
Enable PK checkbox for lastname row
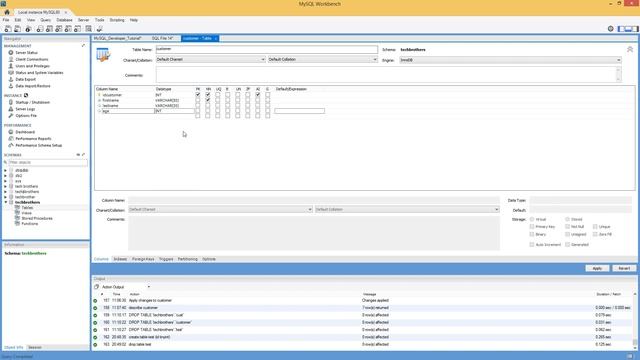coord(198,105)
